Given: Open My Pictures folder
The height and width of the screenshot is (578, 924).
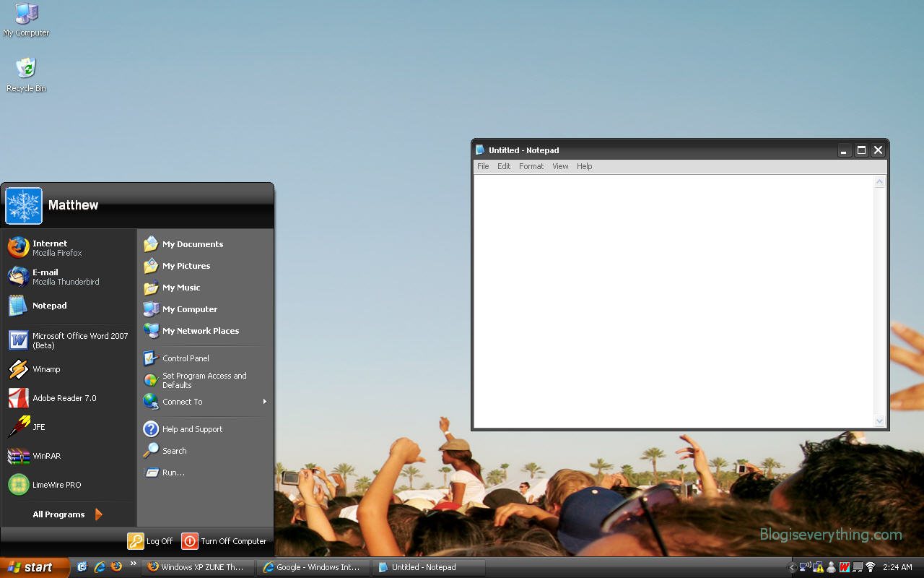Looking at the screenshot, I should pyautogui.click(x=205, y=266).
